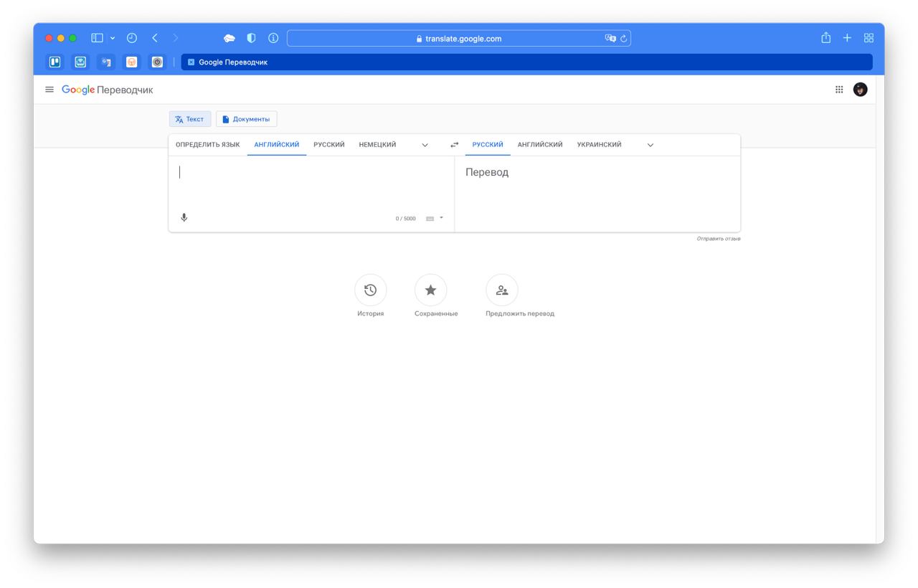Open the second pinned tab

coord(80,62)
